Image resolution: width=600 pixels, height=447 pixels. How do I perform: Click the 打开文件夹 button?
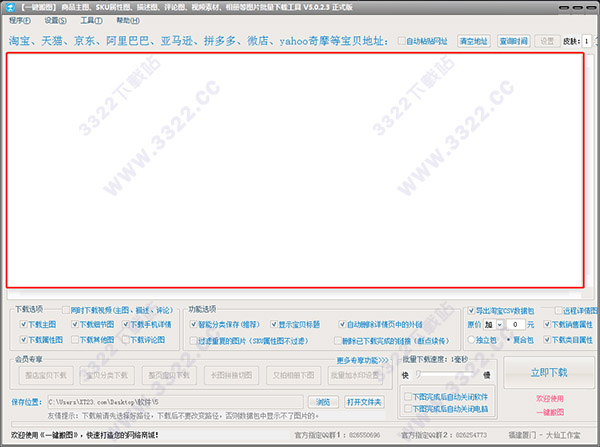pos(364,402)
